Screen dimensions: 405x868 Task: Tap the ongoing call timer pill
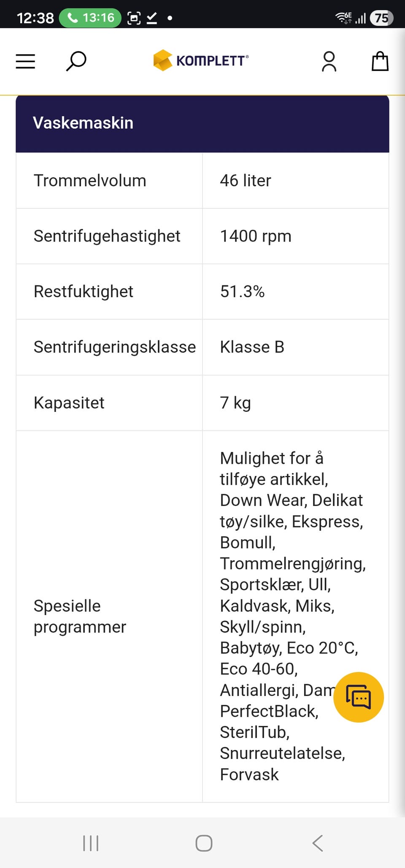90,18
